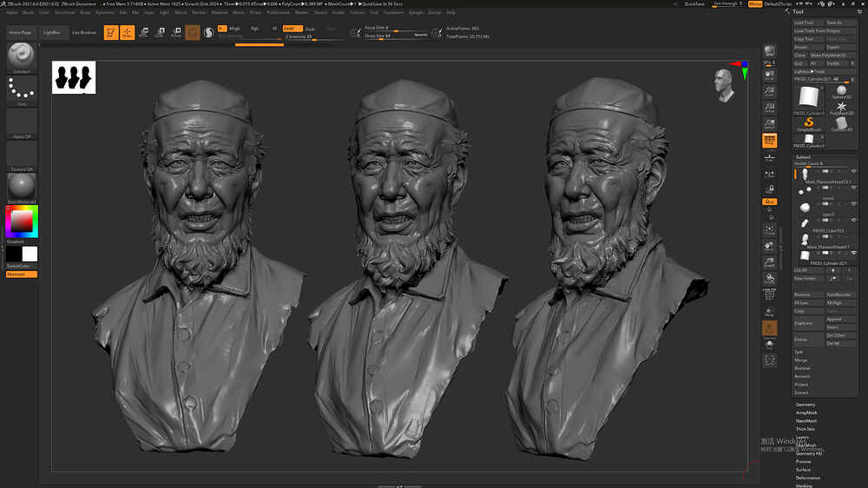
Task: Click the Append subtool button
Action: click(x=841, y=320)
